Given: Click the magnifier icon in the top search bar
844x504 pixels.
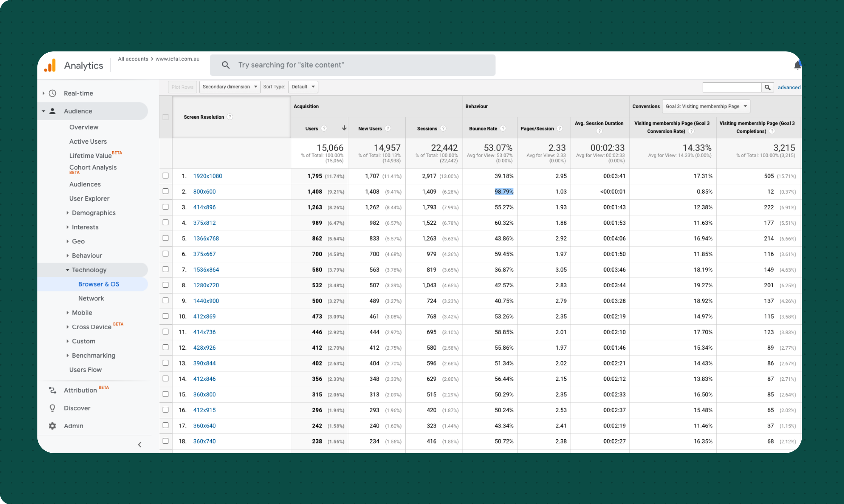Looking at the screenshot, I should point(226,65).
